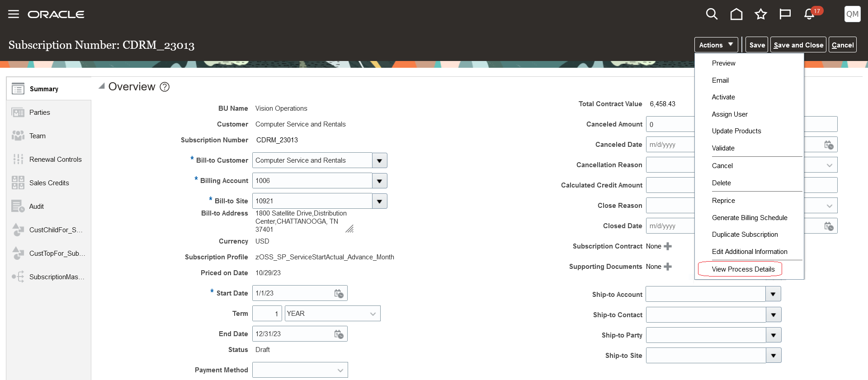
Task: Open the QM user profile menu
Action: pyautogui.click(x=852, y=14)
